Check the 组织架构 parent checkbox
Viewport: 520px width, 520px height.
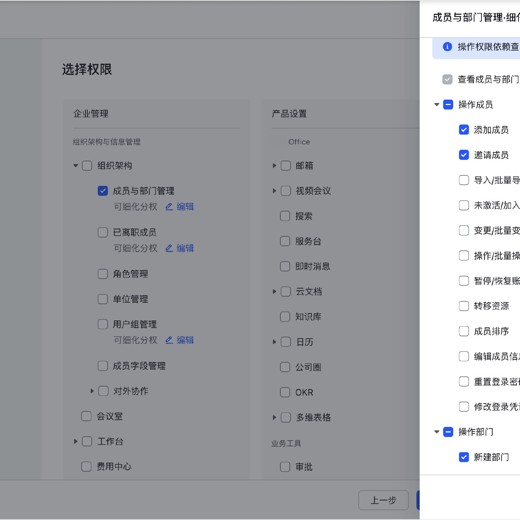coord(87,165)
